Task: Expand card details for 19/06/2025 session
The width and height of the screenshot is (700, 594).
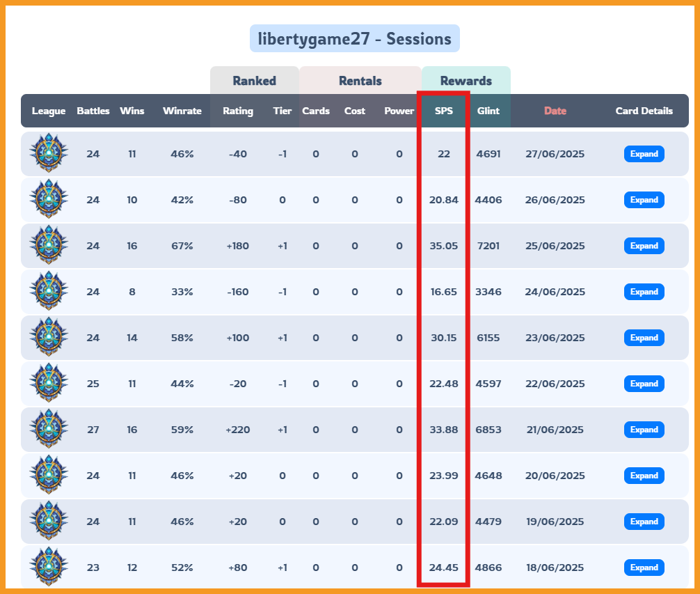Action: coord(644,522)
